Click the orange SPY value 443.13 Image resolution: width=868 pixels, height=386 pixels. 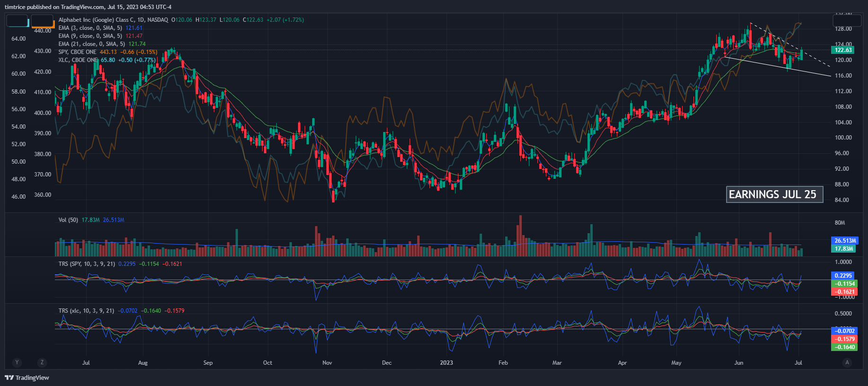coord(108,52)
